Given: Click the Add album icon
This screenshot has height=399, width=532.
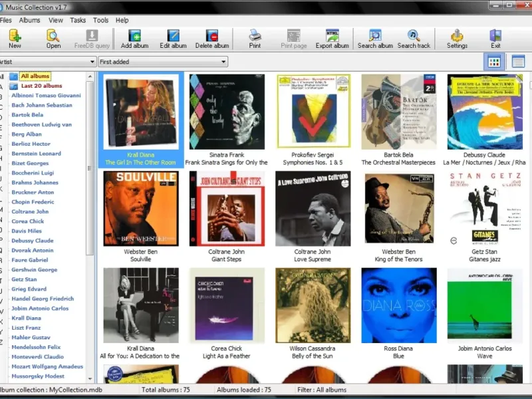Looking at the screenshot, I should [135, 35].
